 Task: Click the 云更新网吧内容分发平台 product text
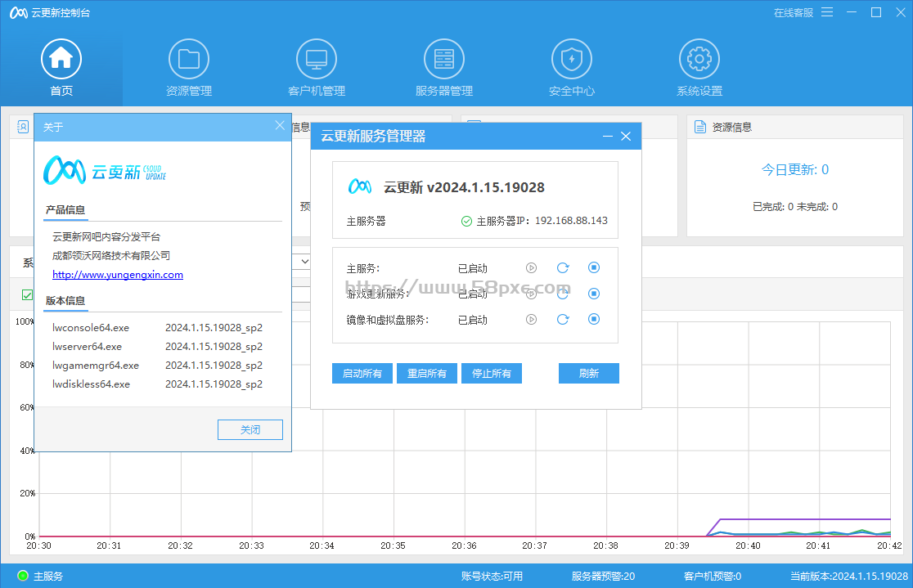point(106,237)
